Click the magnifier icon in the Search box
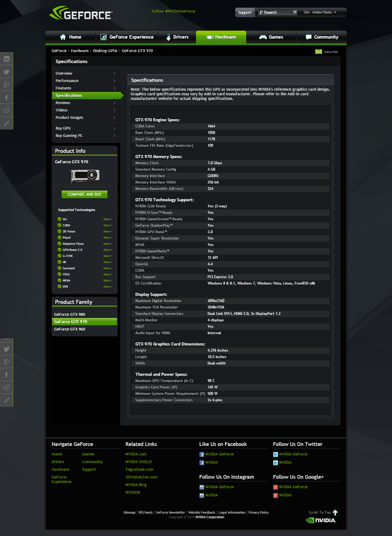 [x=261, y=13]
